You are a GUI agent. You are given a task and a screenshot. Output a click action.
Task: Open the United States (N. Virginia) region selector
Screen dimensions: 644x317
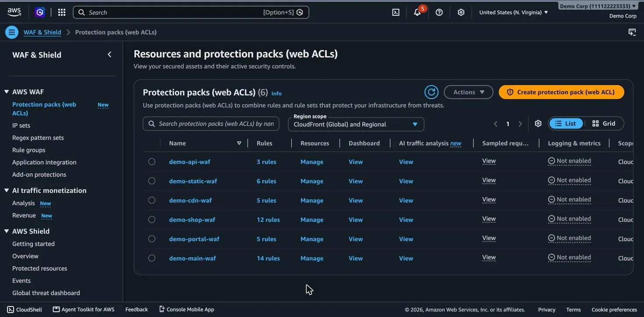pos(513,12)
